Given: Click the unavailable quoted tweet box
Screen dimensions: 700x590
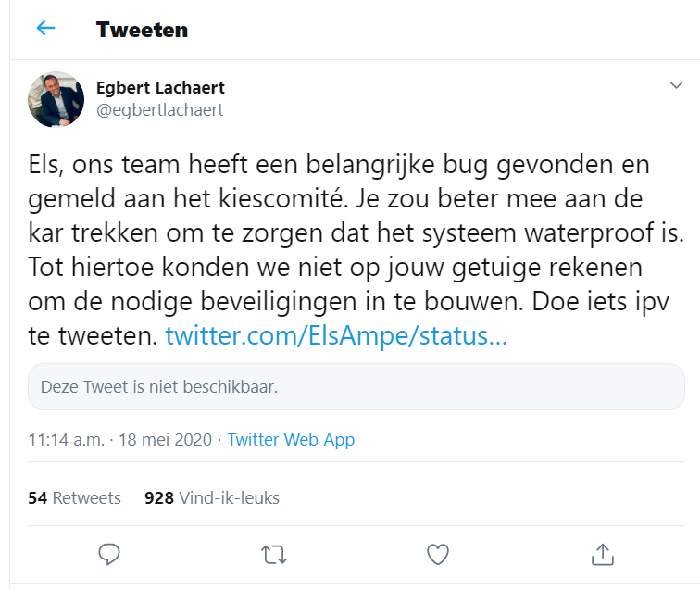Looking at the screenshot, I should coord(356,387).
